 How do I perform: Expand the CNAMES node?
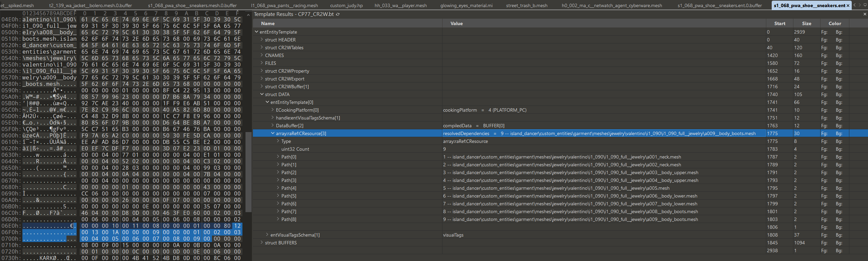(x=262, y=55)
